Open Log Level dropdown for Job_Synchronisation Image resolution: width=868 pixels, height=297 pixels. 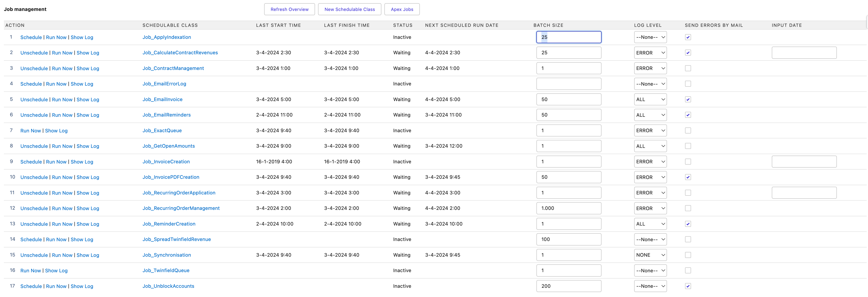click(650, 255)
